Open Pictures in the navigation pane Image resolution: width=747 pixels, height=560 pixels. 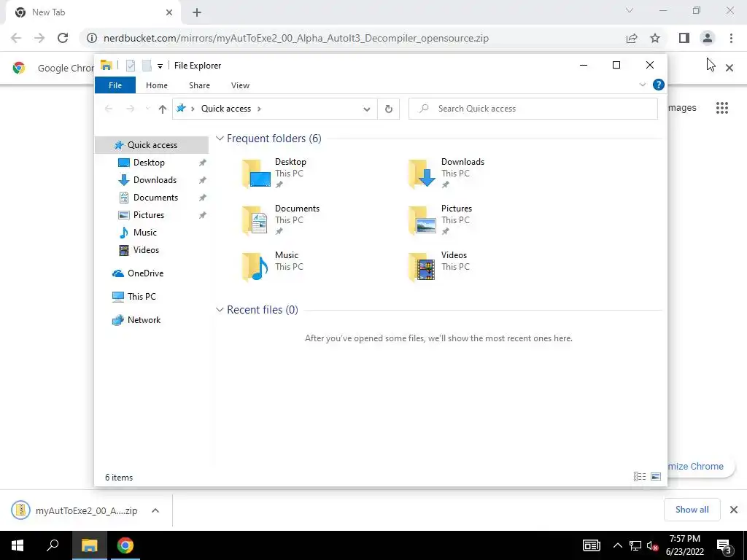pyautogui.click(x=149, y=215)
